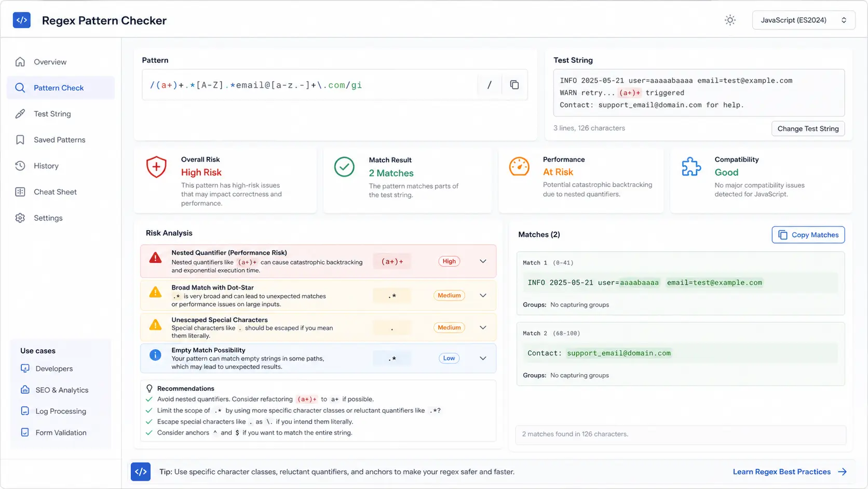Click the code icon in the tip bar

[141, 472]
